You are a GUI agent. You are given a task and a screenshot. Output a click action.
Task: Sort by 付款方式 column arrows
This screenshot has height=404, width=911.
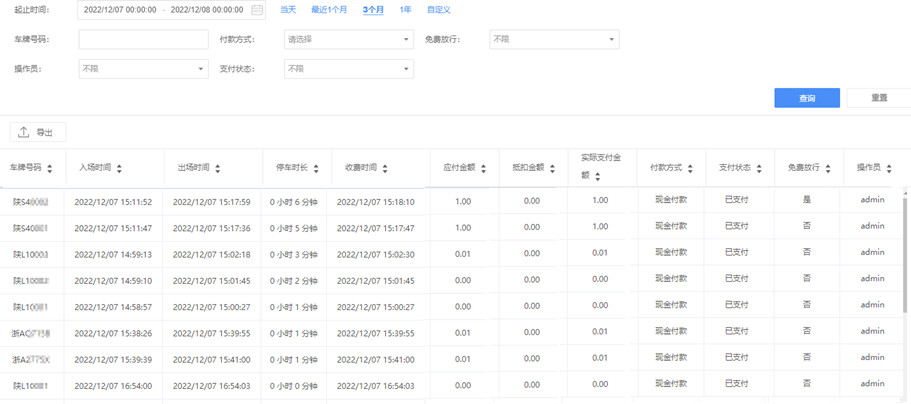pyautogui.click(x=690, y=169)
